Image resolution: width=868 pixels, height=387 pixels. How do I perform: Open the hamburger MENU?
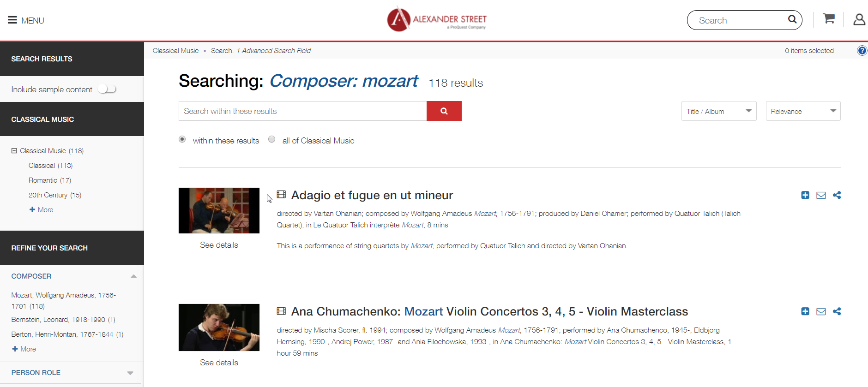point(26,20)
